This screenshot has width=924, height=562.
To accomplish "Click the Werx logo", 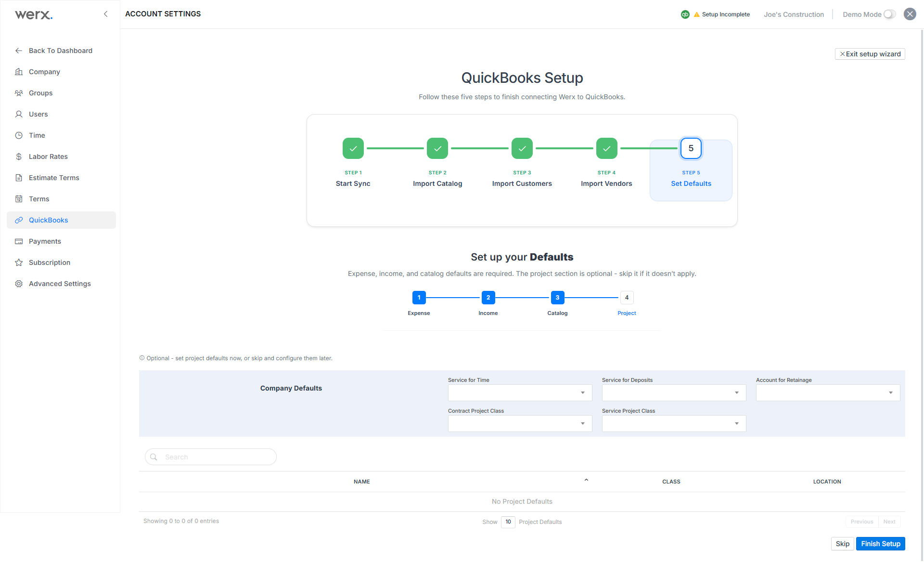I will point(34,14).
